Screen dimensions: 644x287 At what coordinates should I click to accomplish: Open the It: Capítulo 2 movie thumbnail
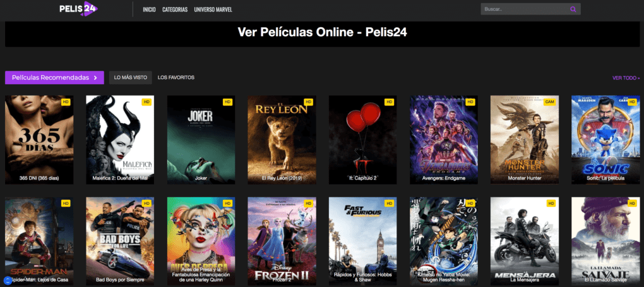[x=362, y=140]
